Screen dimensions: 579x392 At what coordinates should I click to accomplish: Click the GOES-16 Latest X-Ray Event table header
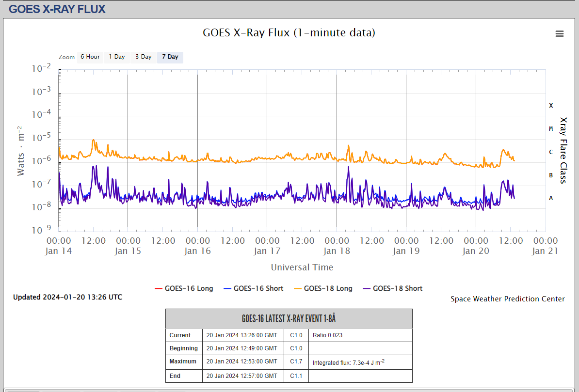click(x=289, y=319)
